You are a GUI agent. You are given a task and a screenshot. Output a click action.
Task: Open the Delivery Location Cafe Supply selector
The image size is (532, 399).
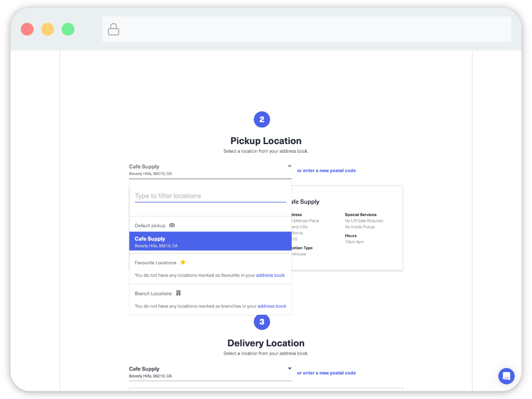tap(208, 372)
